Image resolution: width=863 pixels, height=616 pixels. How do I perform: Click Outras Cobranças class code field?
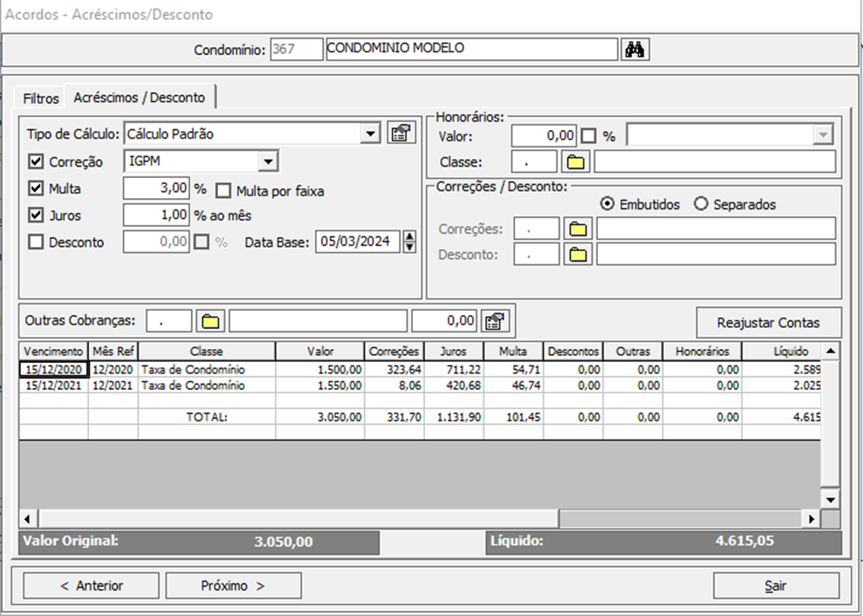[169, 320]
